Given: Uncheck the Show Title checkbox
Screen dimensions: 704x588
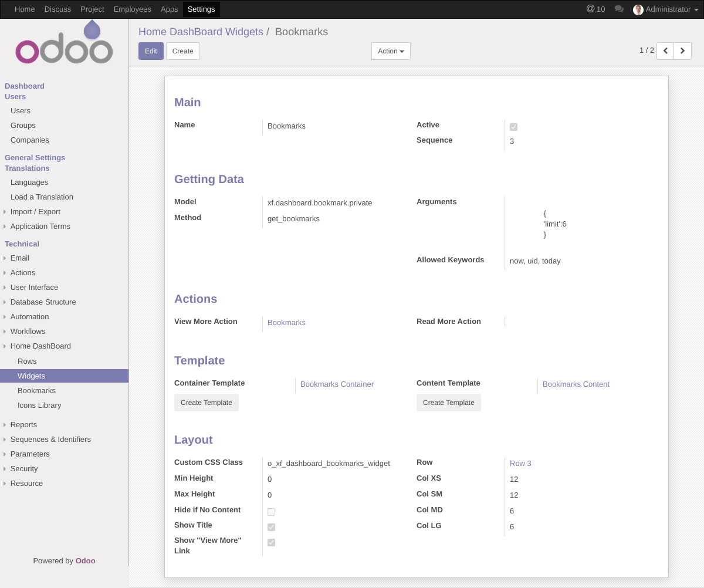Looking at the screenshot, I should (271, 527).
